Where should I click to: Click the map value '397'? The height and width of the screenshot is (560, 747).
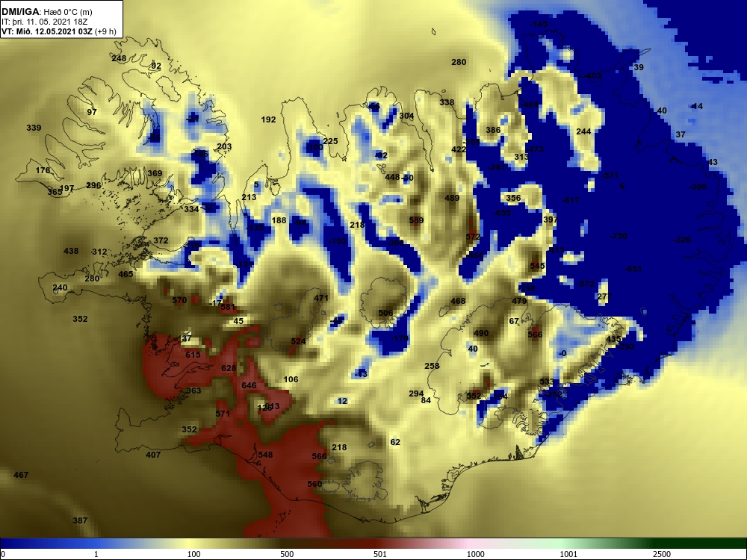tap(551, 220)
